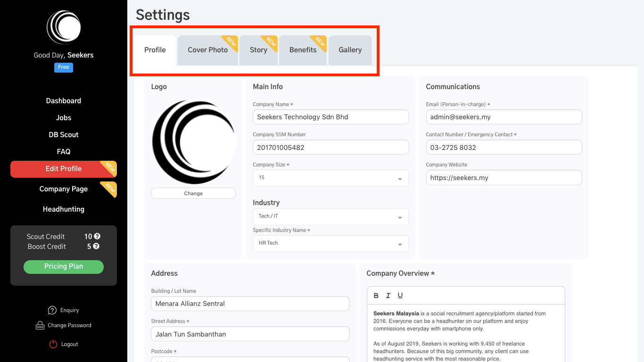Click the Company SSM Number field
644x362 pixels.
331,147
